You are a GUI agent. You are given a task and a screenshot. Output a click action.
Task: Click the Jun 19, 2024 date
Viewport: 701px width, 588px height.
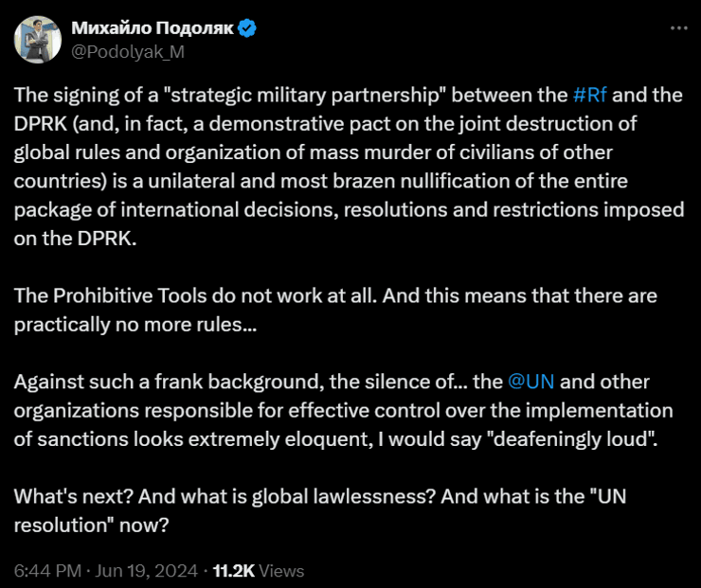coord(145,571)
